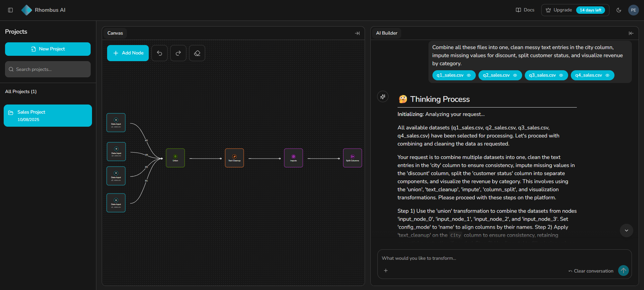Select the AI Builder tab

coord(387,33)
